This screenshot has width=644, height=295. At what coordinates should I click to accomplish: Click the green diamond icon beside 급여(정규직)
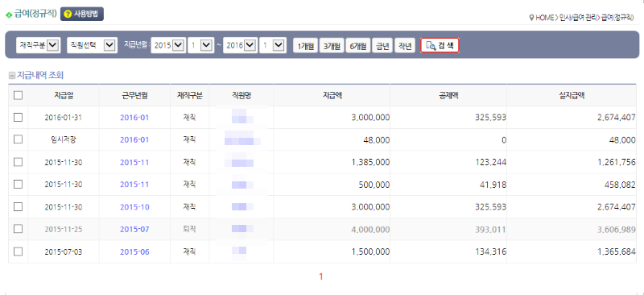pyautogui.click(x=9, y=15)
